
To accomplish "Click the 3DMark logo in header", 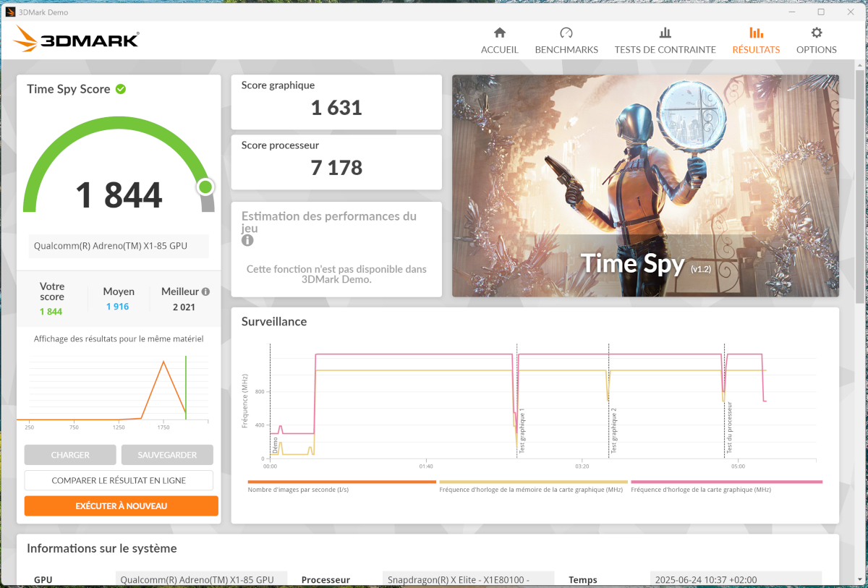I will click(76, 39).
